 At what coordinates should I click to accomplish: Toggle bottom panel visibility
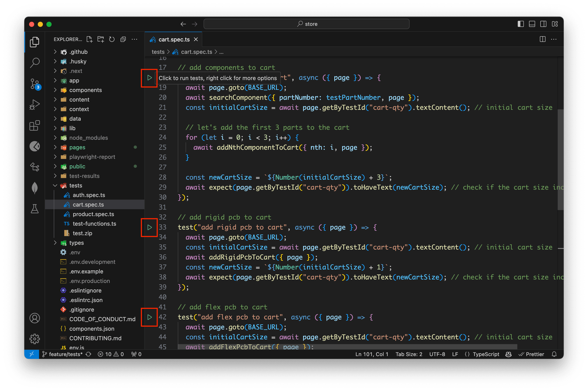click(532, 24)
